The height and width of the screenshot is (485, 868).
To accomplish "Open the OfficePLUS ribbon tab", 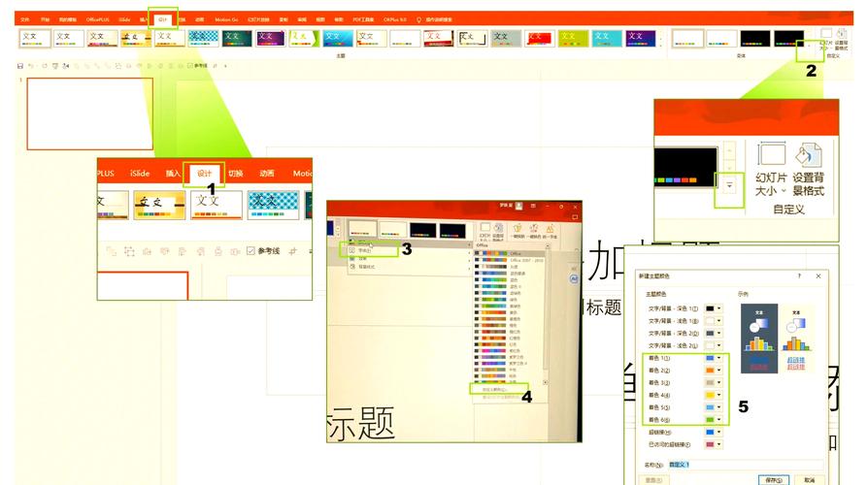I will coord(97,20).
